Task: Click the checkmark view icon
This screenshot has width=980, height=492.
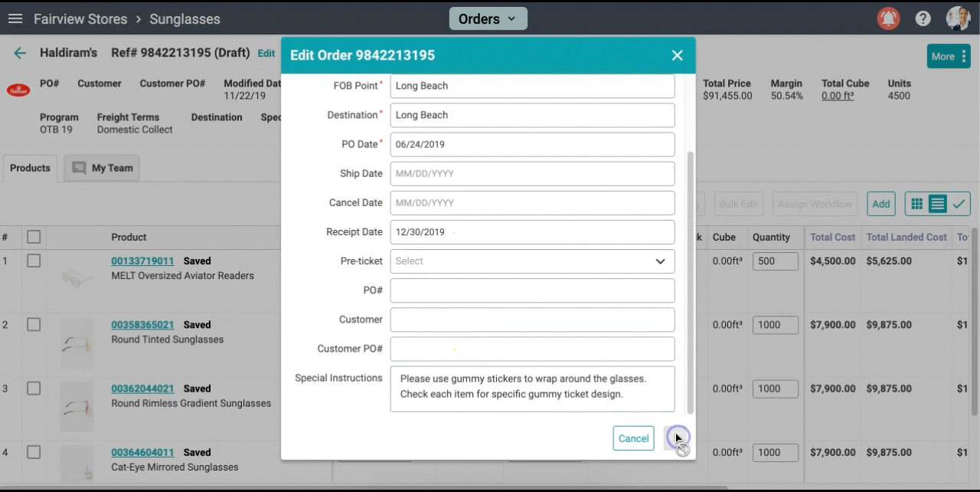Action: pyautogui.click(x=959, y=204)
